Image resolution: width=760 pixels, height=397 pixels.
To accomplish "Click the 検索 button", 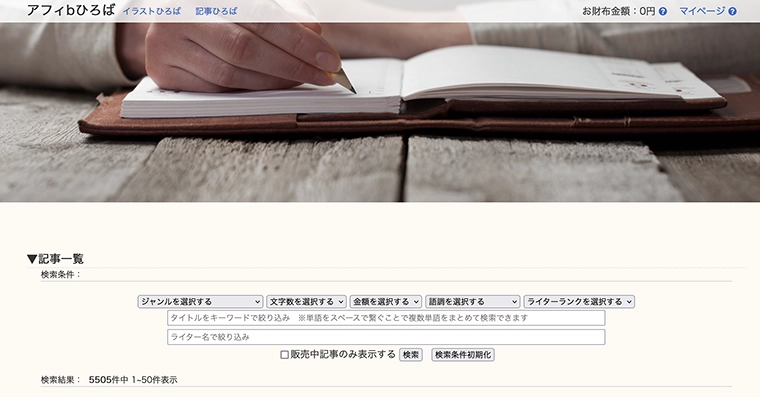I will click(x=411, y=355).
